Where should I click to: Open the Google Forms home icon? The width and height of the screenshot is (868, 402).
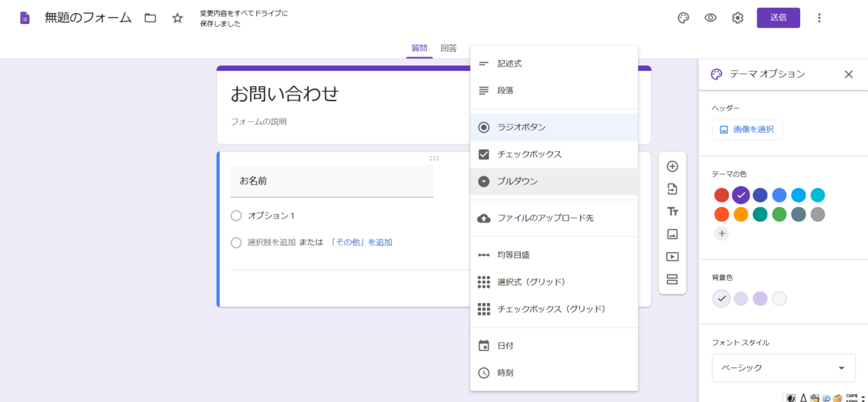click(x=25, y=18)
